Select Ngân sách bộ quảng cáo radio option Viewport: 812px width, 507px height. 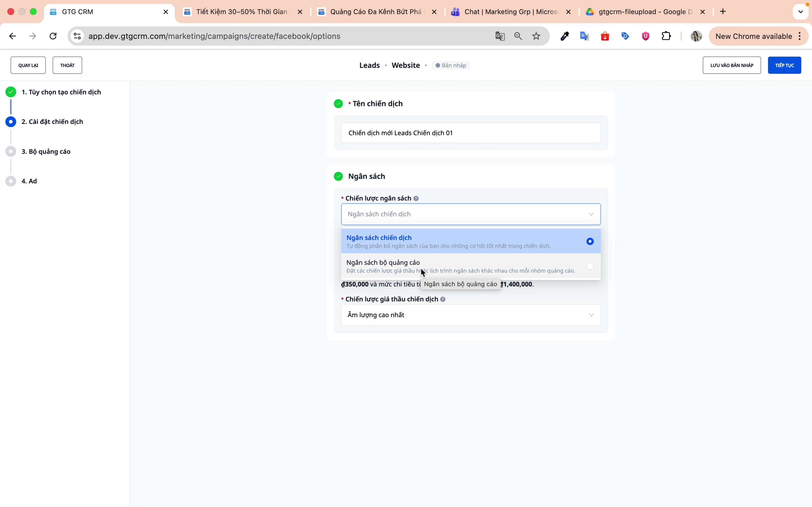(x=590, y=266)
